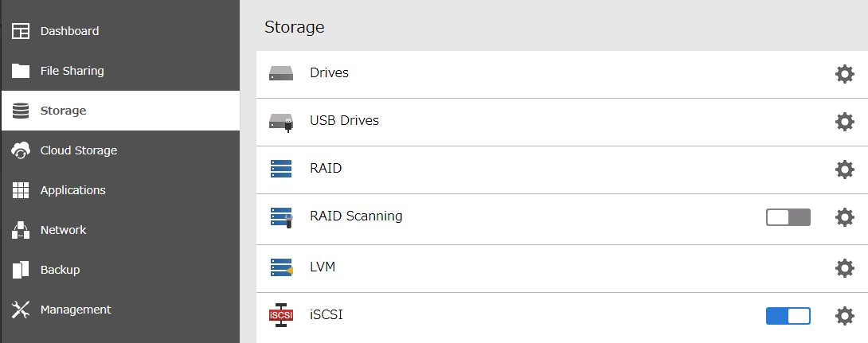This screenshot has width=868, height=343.
Task: Click the red iSCSI icon
Action: [x=281, y=315]
